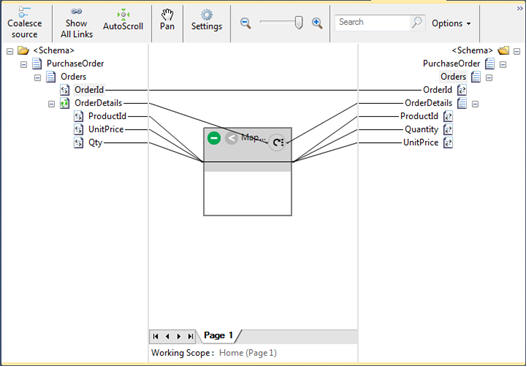Collapse source PurchaseOrder node
Viewport: 527px width, 367px height.
point(24,64)
